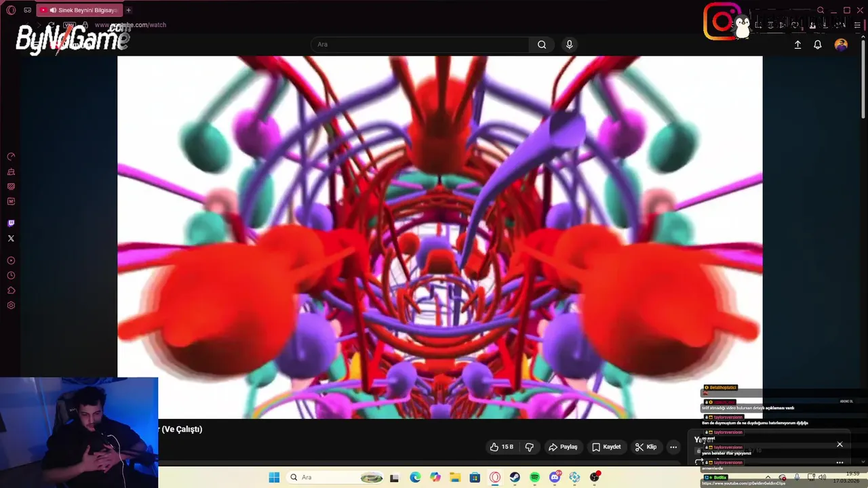Open the GX Corner gamepad icon
Viewport: 868px width, 488px height.
(x=27, y=10)
